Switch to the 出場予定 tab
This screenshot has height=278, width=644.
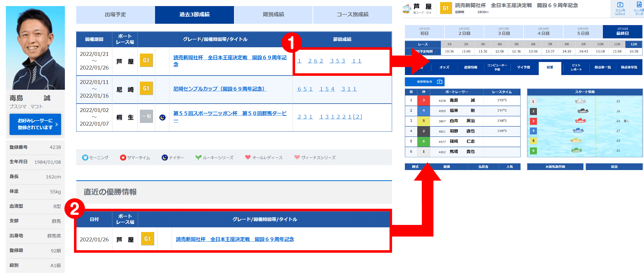[115, 15]
